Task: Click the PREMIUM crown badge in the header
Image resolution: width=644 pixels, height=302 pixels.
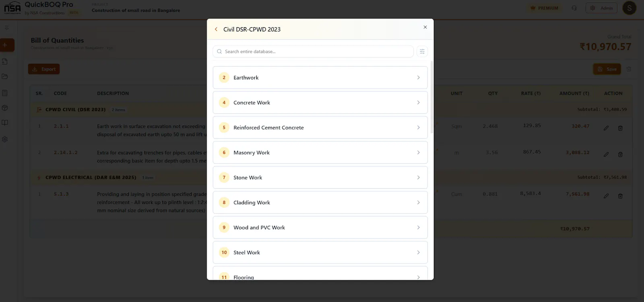Action: [x=545, y=8]
